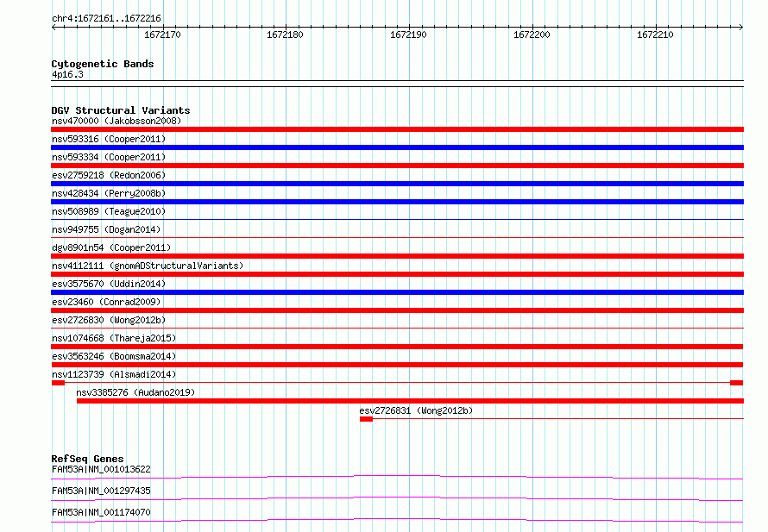Viewport: 768px width, 532px height.
Task: Click ruler position 1672200
Action: tap(532, 34)
